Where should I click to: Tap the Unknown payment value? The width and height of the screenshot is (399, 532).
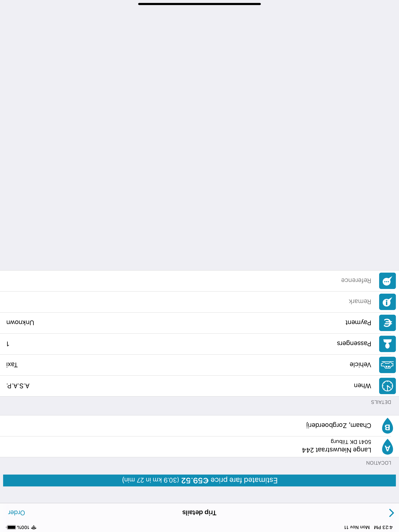(x=20, y=322)
